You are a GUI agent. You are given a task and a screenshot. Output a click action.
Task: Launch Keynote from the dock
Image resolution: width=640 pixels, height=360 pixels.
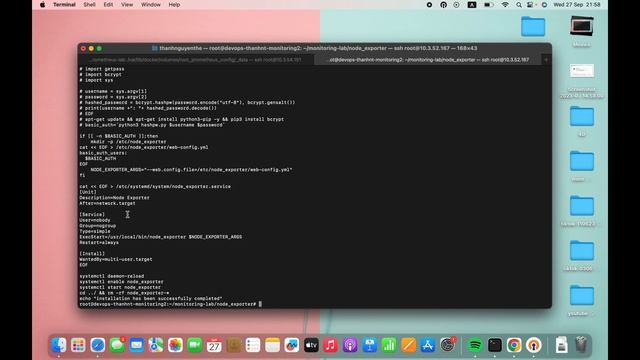pos(369,345)
